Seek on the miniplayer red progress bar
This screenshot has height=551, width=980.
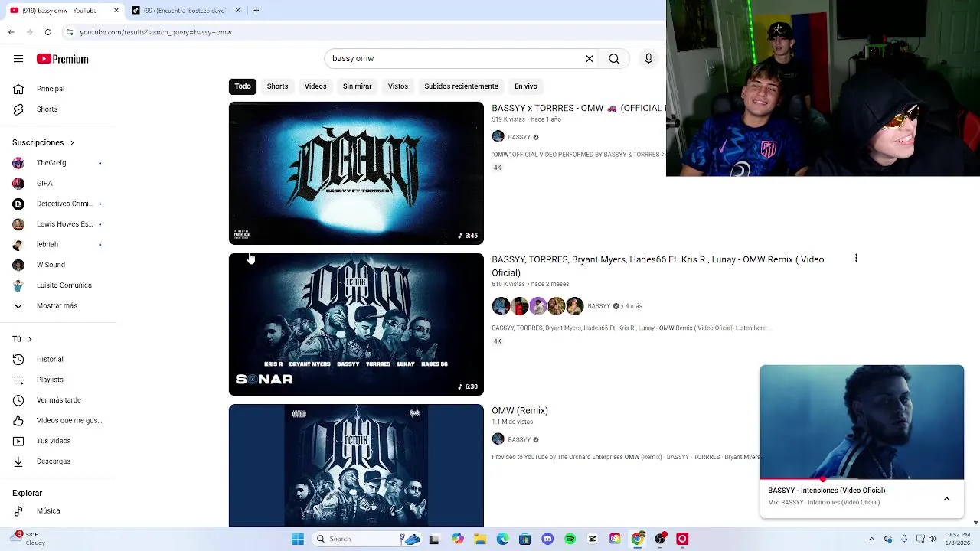(862, 480)
